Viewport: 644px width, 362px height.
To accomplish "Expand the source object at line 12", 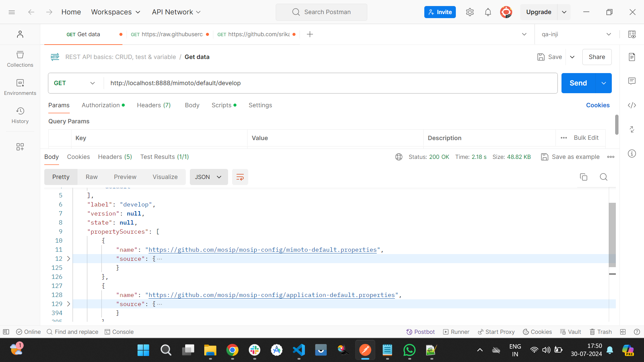I will (69, 259).
